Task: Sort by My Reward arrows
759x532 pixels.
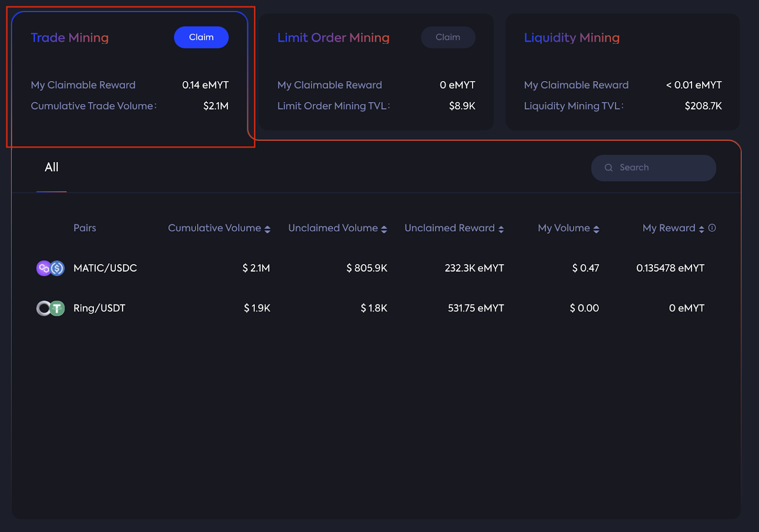Action: click(x=702, y=229)
